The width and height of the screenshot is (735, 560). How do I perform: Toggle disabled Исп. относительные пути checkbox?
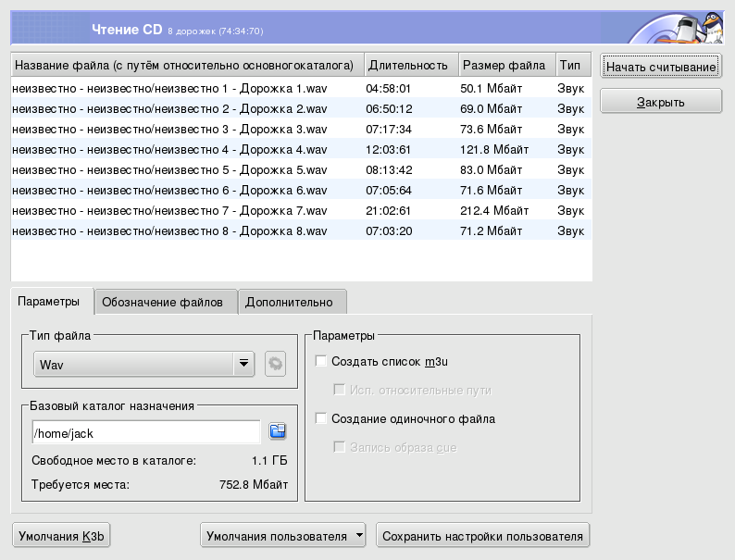(x=339, y=390)
